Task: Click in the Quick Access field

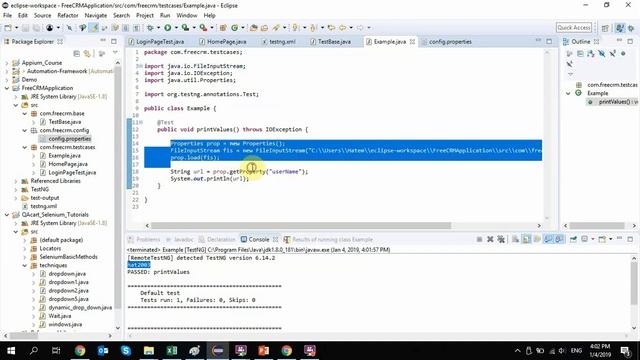Action: tap(573, 28)
